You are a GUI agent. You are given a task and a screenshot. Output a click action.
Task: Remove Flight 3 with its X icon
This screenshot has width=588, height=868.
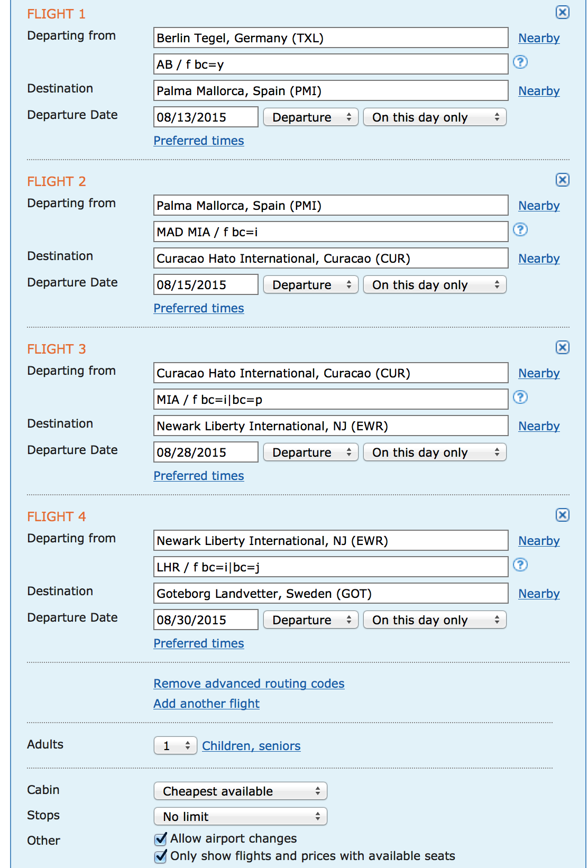(x=562, y=348)
